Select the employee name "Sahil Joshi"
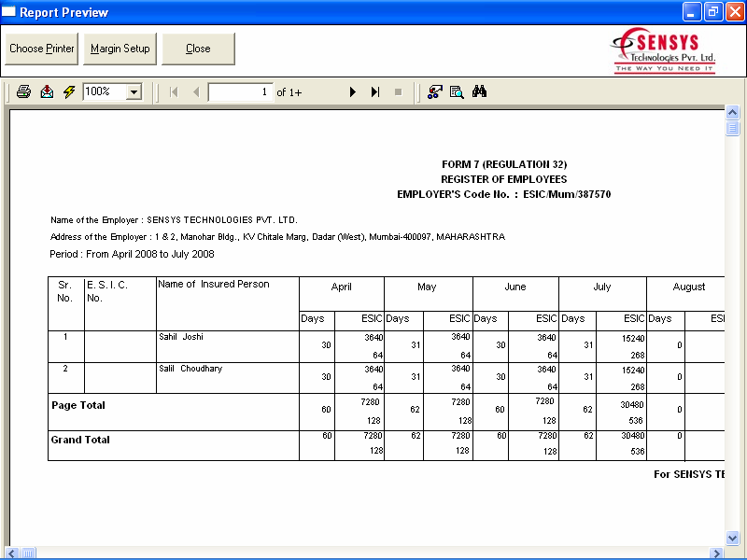Screen dimensions: 747x560 (181, 337)
